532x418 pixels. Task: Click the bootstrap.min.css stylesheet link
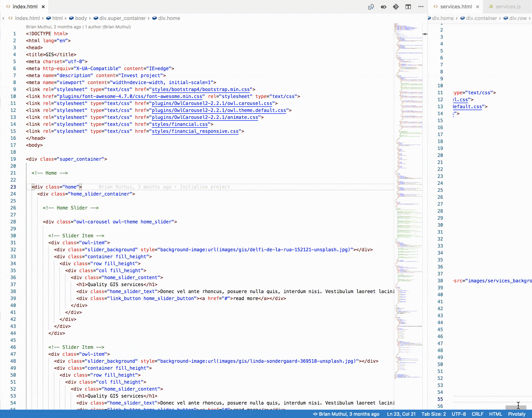tap(200, 90)
